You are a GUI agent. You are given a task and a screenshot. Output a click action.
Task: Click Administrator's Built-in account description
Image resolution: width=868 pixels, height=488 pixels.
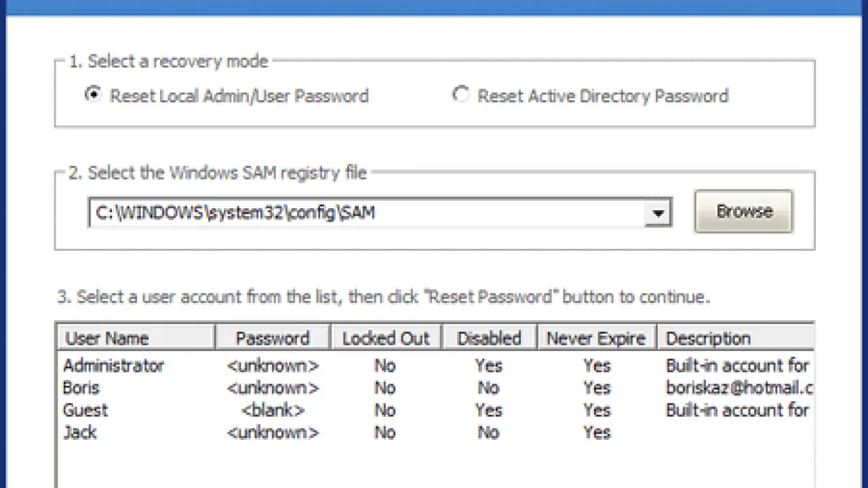coord(738,366)
